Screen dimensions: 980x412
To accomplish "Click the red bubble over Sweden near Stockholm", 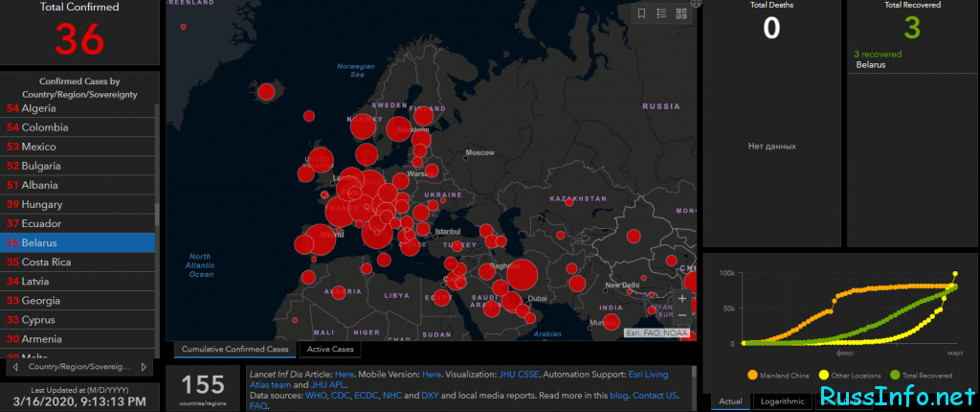I will coord(399,129).
